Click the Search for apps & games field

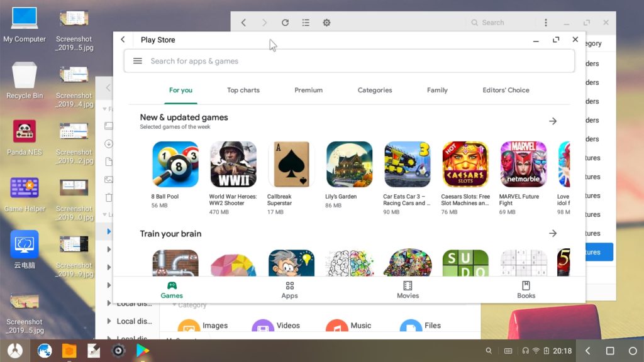(x=349, y=61)
